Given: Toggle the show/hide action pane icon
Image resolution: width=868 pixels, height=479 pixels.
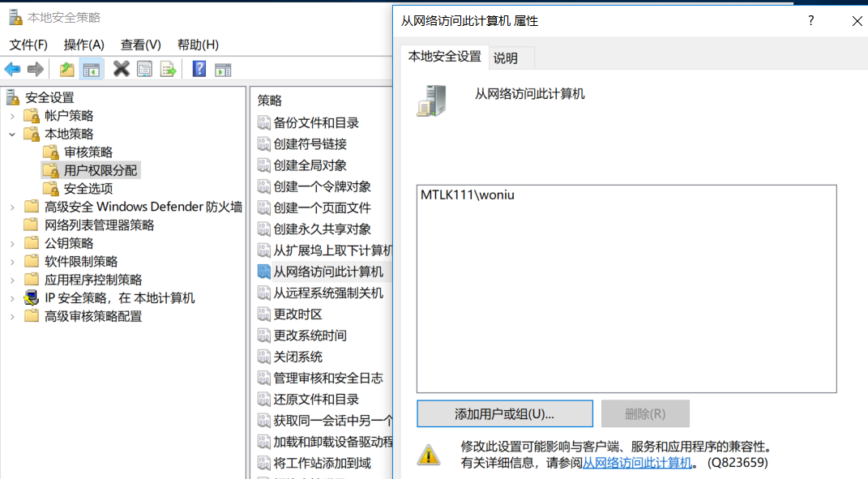Looking at the screenshot, I should [x=223, y=70].
